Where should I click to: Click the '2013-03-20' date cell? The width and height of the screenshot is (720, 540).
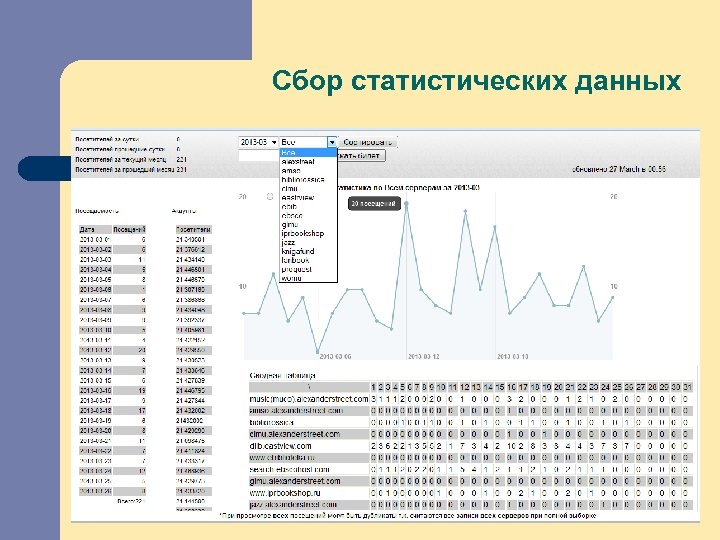click(95, 430)
